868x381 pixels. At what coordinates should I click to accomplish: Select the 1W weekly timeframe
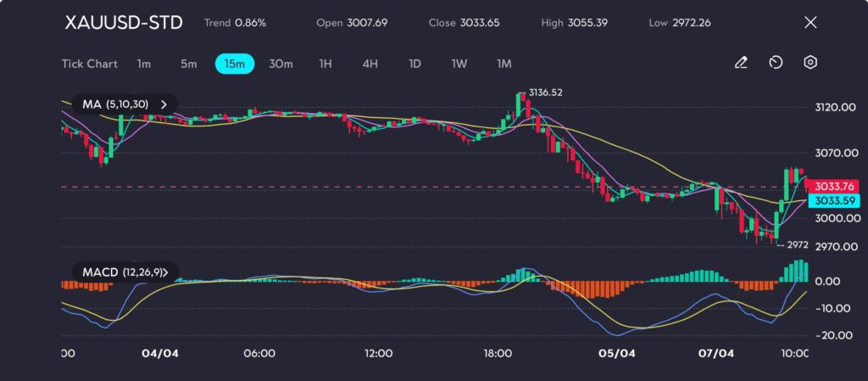pyautogui.click(x=459, y=64)
